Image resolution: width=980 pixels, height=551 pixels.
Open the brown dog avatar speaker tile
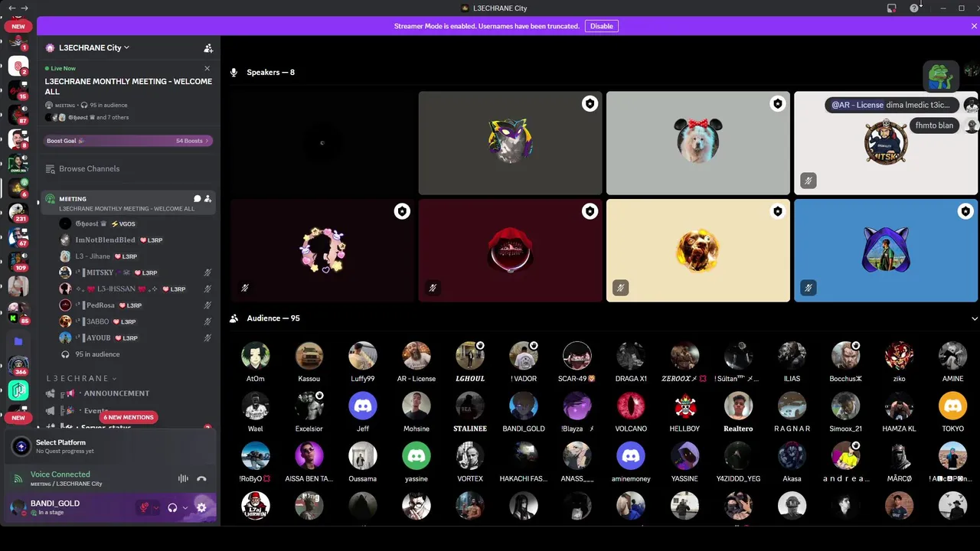pos(698,250)
